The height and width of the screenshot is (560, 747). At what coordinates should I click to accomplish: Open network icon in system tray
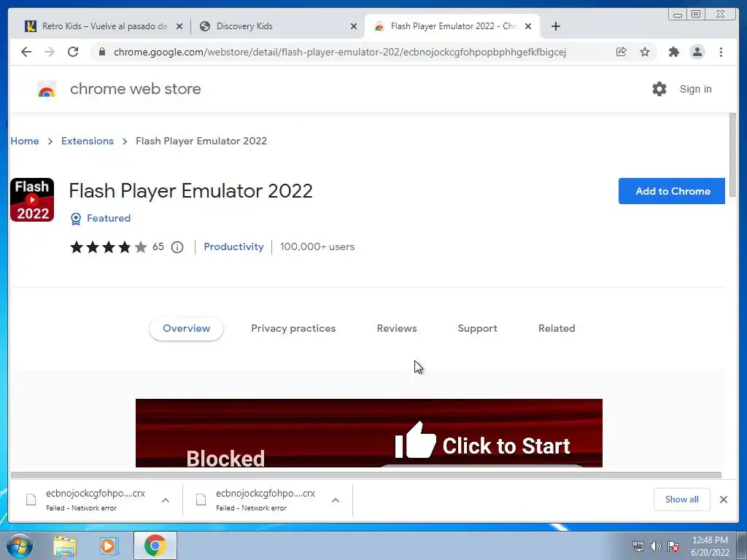[638, 546]
